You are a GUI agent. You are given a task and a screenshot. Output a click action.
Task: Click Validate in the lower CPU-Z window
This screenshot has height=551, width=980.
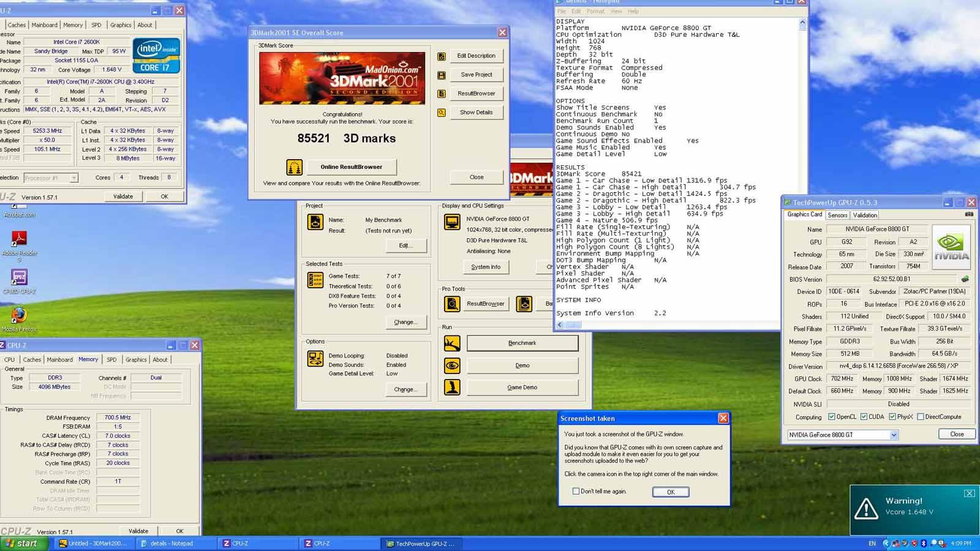[x=138, y=531]
